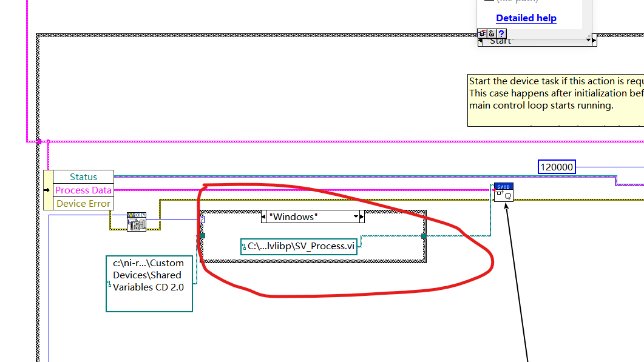The height and width of the screenshot is (362, 644).
Task: Open the Start case selector dropdown arrow
Action: (x=587, y=41)
